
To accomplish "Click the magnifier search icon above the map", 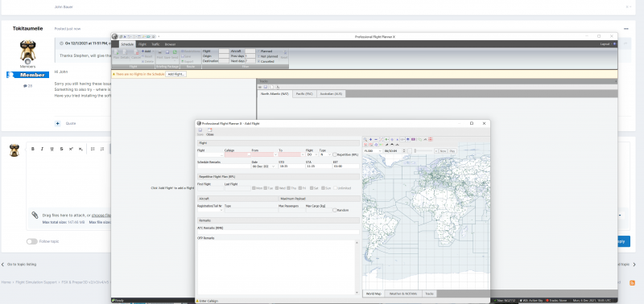I will (365, 139).
